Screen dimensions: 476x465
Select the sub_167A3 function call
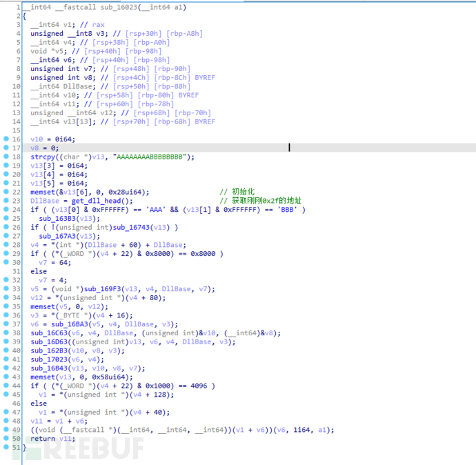57,236
